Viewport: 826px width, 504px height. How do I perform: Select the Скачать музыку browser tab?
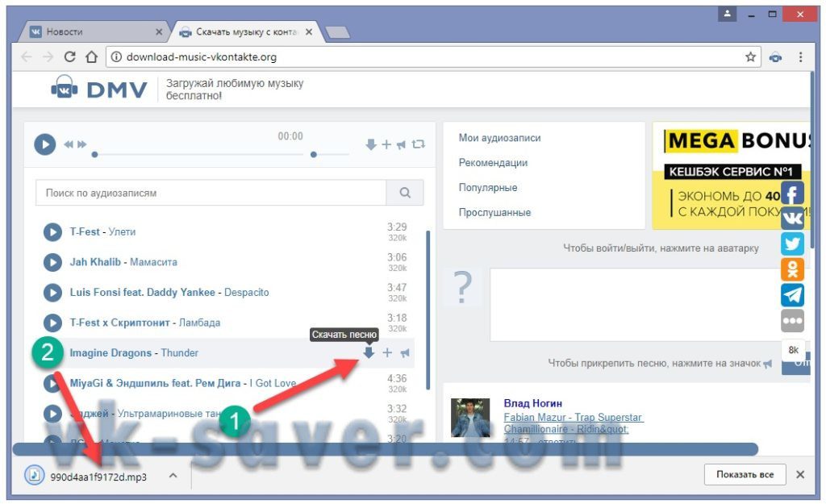[x=245, y=31]
